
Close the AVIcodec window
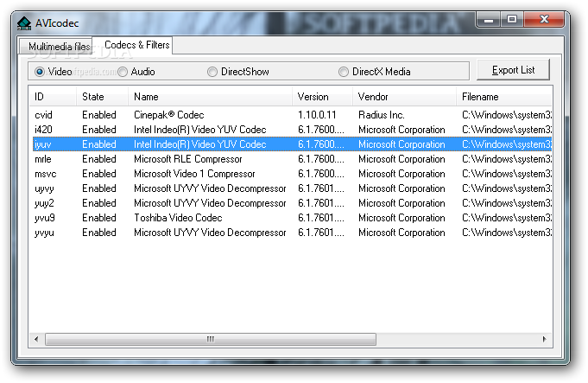(544, 20)
